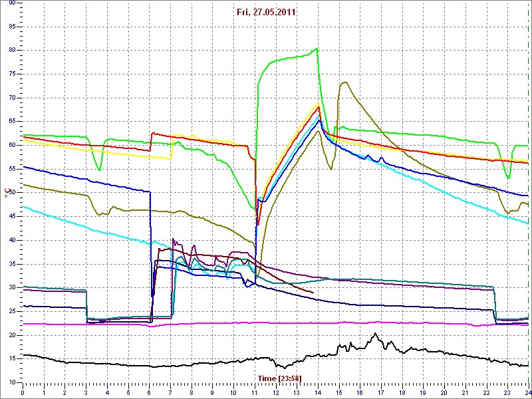Click hour 17 on the time axis

tap(380, 392)
